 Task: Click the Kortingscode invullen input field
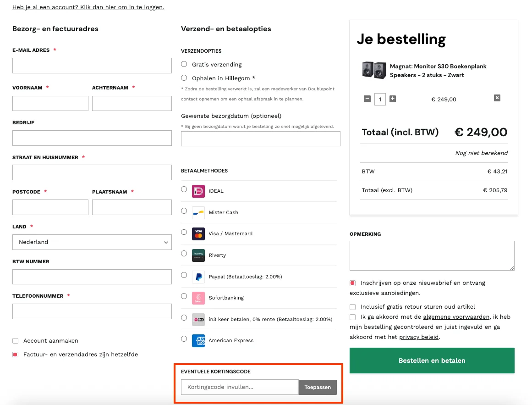239,387
